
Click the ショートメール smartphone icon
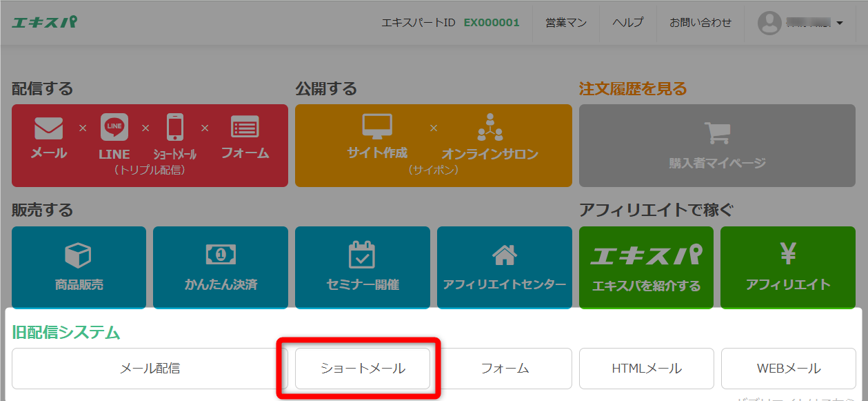click(175, 128)
